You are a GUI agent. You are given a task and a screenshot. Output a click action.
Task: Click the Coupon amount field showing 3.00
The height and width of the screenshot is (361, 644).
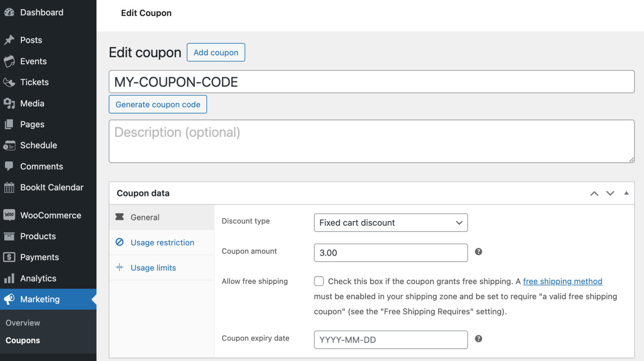391,253
